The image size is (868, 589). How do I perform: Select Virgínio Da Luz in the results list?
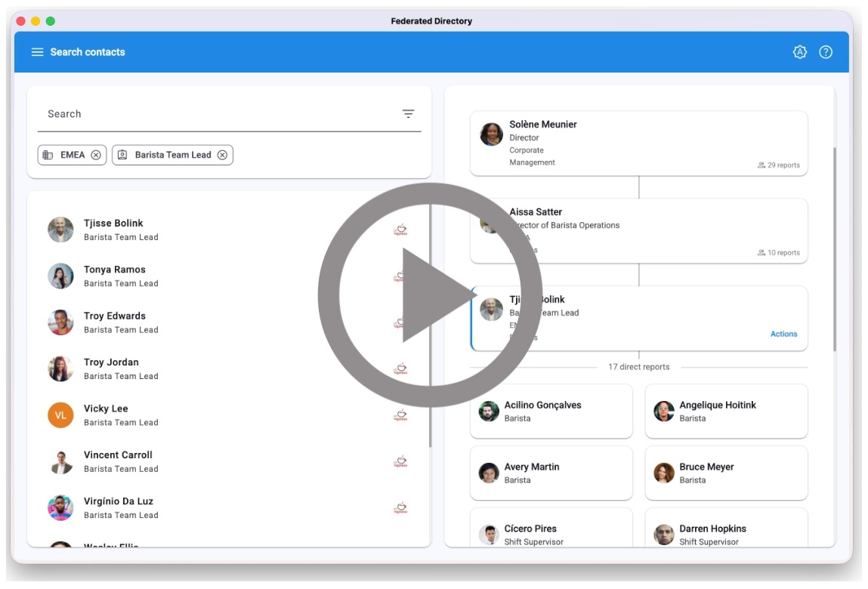[229, 507]
